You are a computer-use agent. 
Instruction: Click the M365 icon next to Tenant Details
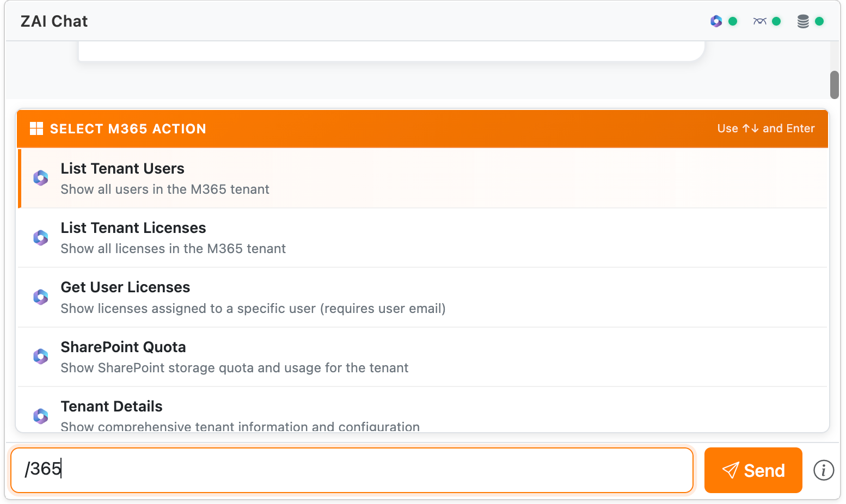[x=41, y=416]
